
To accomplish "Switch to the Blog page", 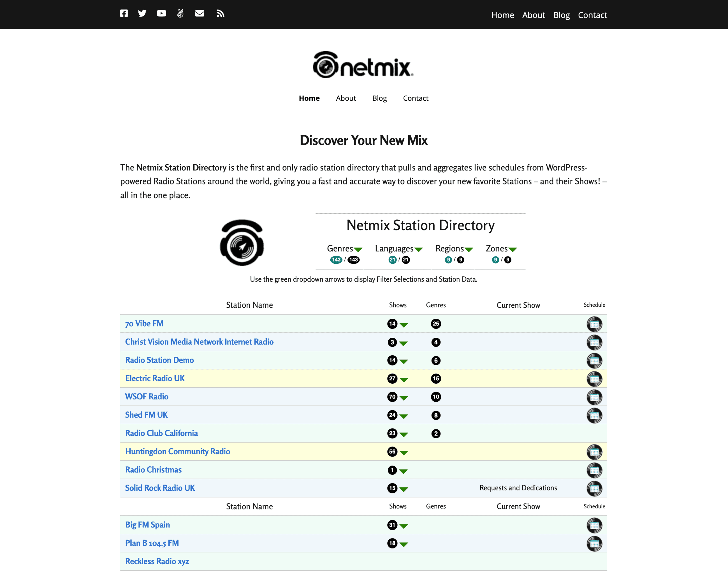I will pos(561,15).
